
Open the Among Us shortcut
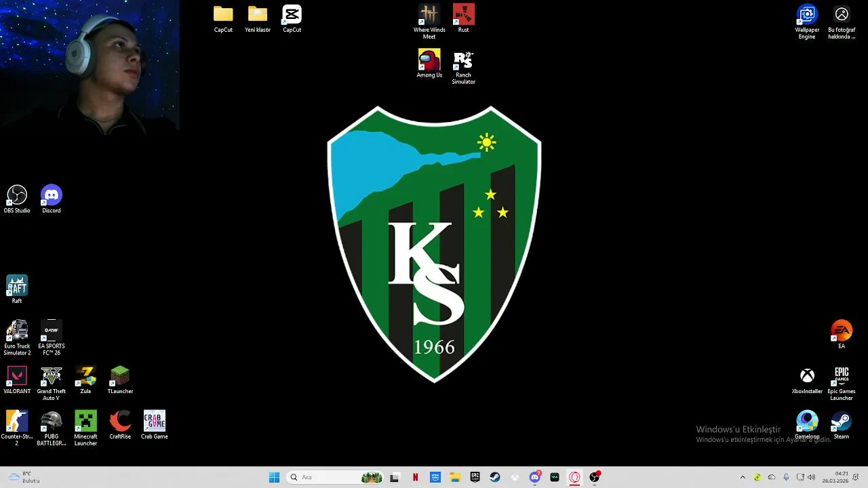(429, 64)
